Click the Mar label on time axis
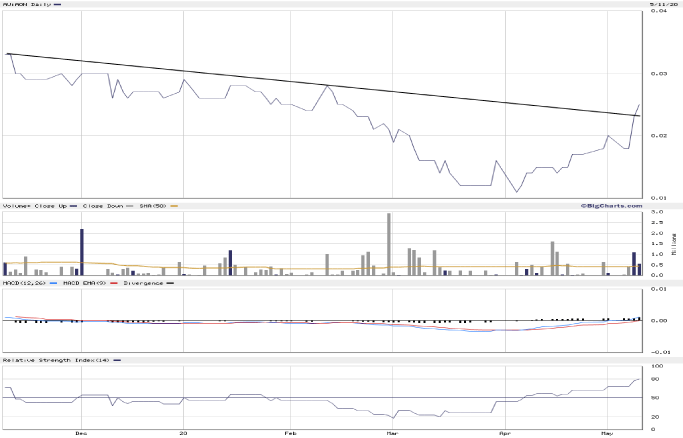The image size is (683, 438). tap(393, 433)
